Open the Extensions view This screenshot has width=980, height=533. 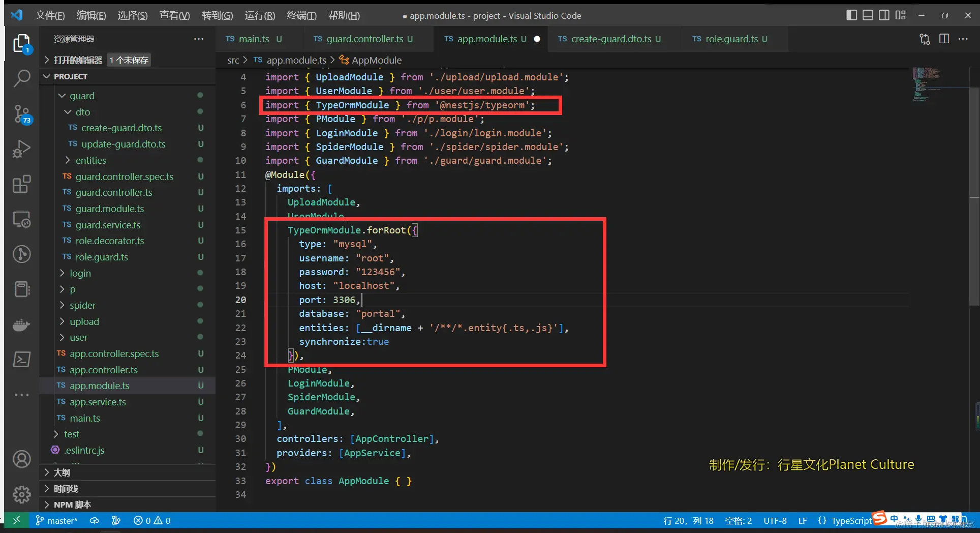[x=21, y=184]
